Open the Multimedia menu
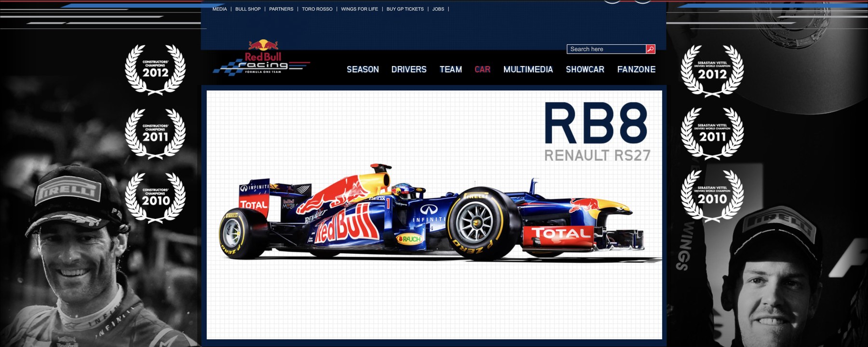 [528, 69]
